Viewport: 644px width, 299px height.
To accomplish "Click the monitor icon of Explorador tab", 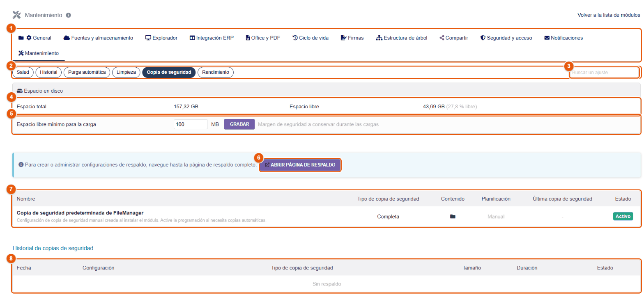I will click(148, 38).
